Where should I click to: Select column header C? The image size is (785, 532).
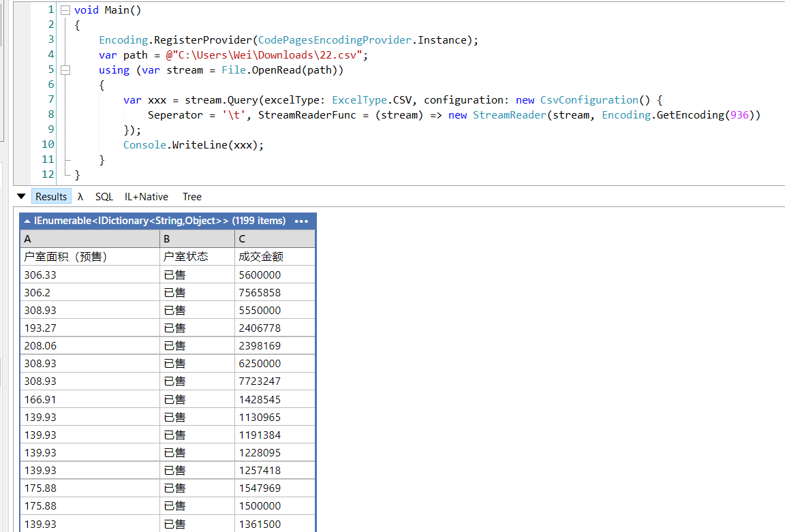point(275,238)
